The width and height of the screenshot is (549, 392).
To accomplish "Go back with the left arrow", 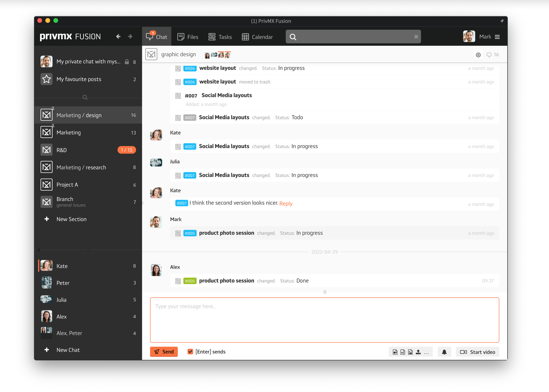I will (x=118, y=36).
